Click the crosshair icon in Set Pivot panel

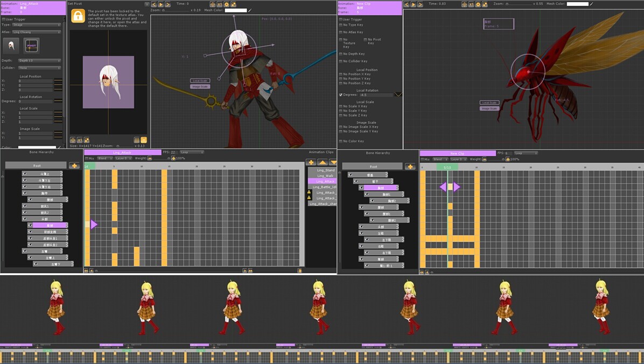click(73, 140)
